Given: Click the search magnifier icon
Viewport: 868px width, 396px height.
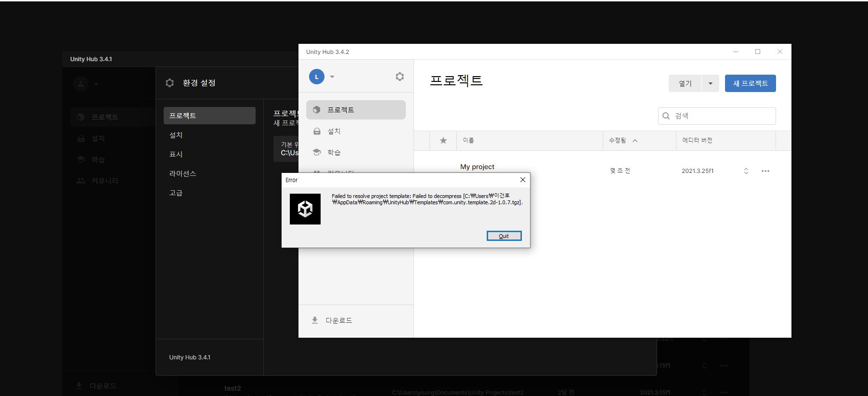Looking at the screenshot, I should point(666,116).
